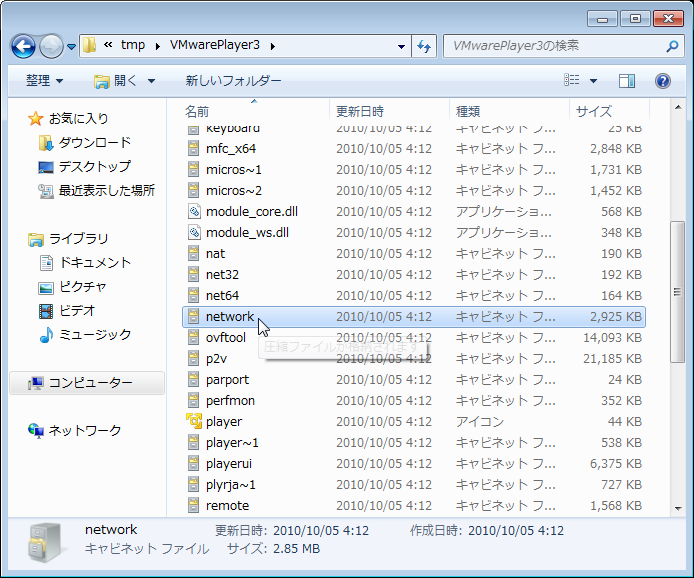Select the remote file name
This screenshot has height=578, width=694.
click(227, 505)
